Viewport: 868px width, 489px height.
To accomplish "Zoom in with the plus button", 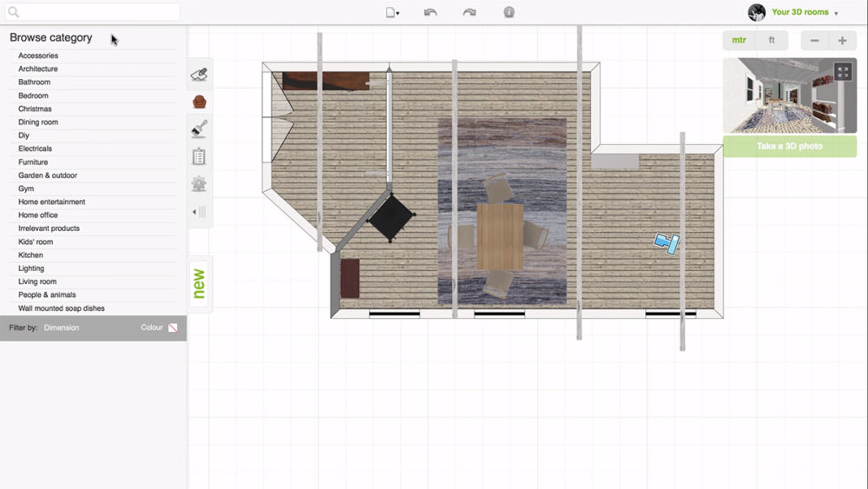I will click(842, 41).
